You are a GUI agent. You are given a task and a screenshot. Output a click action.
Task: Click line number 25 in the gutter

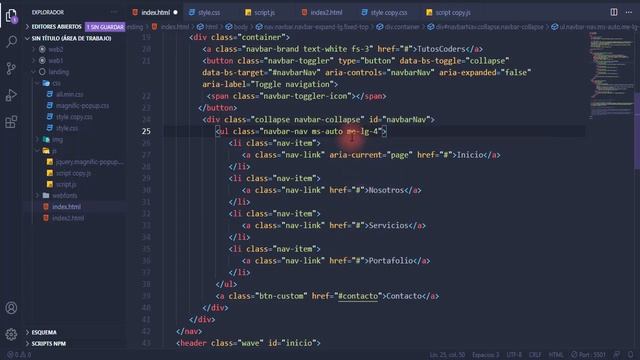[146, 131]
